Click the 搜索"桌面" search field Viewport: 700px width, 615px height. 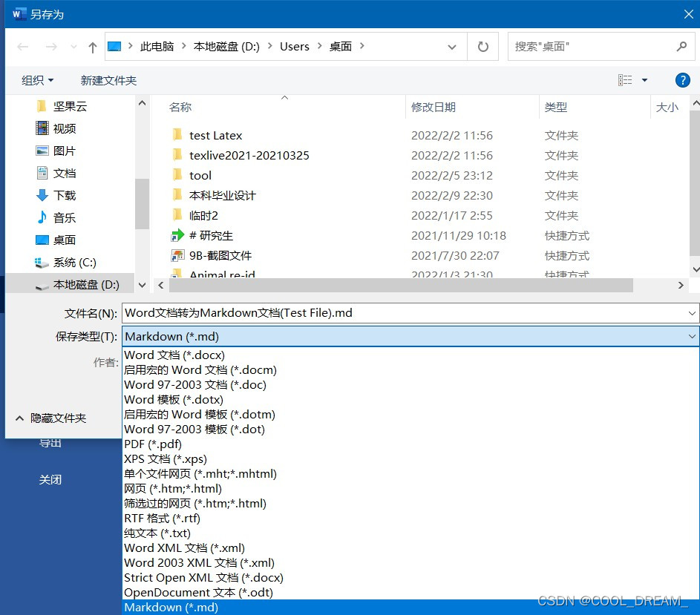[x=601, y=47]
